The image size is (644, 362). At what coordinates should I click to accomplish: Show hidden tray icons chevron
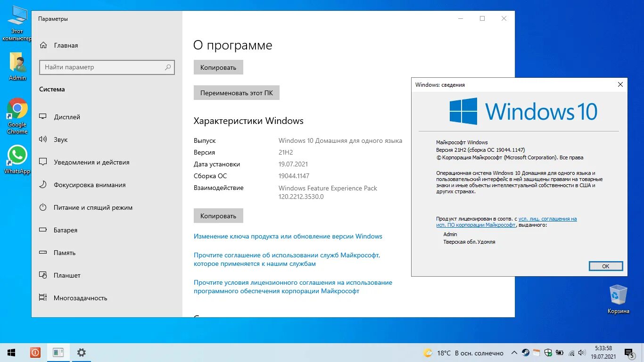pyautogui.click(x=514, y=353)
